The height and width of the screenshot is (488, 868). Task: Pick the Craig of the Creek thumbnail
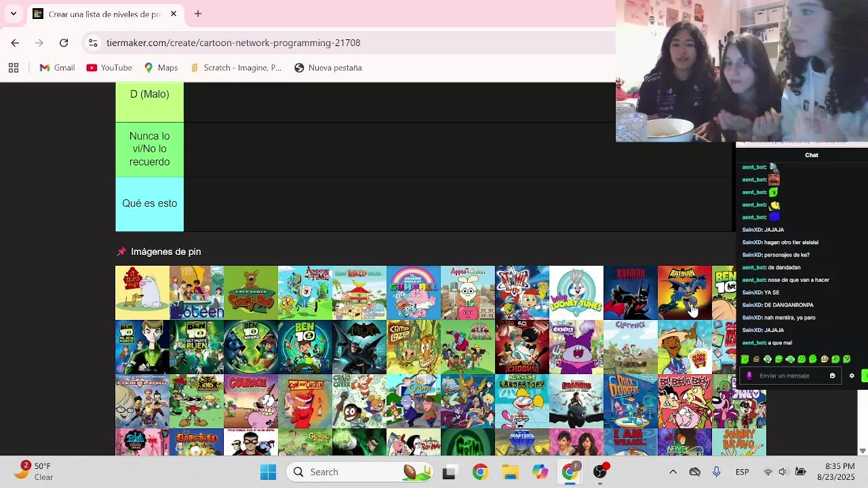tap(359, 401)
